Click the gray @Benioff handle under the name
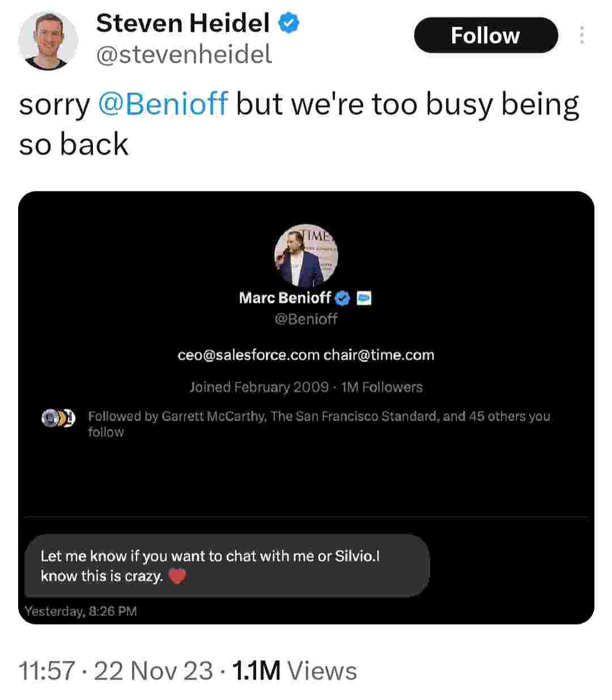 point(306,319)
